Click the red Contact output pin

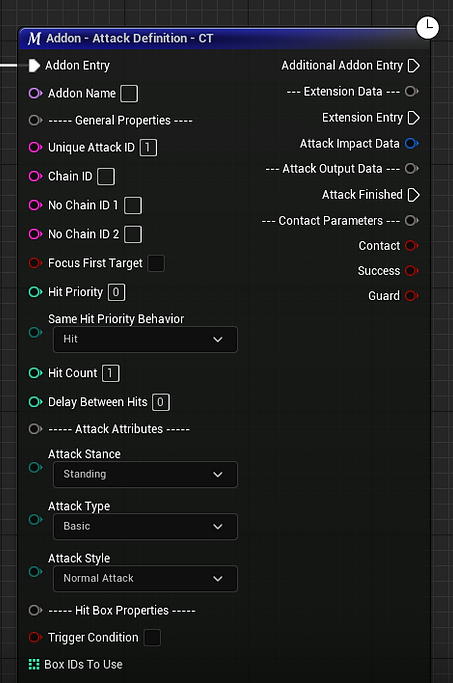click(x=412, y=246)
